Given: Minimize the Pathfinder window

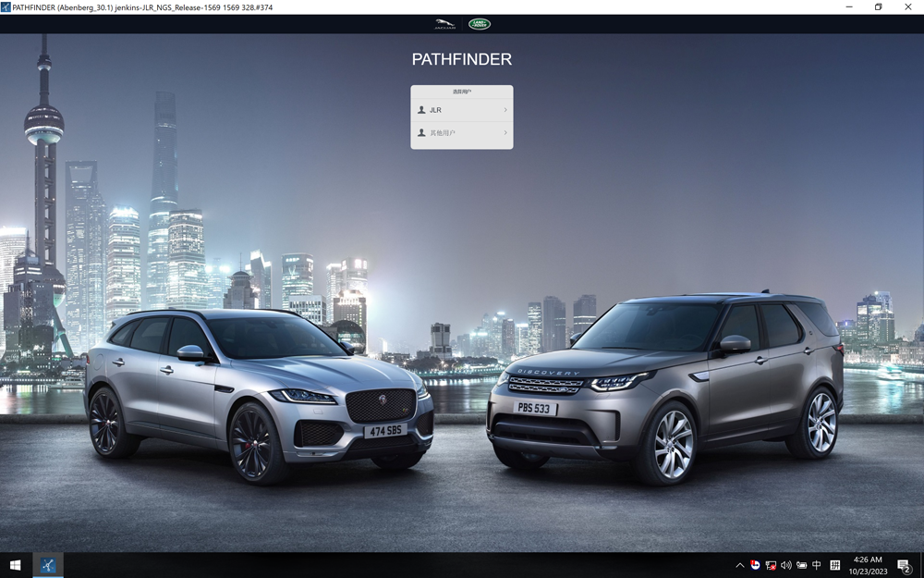Looking at the screenshot, I should (849, 7).
